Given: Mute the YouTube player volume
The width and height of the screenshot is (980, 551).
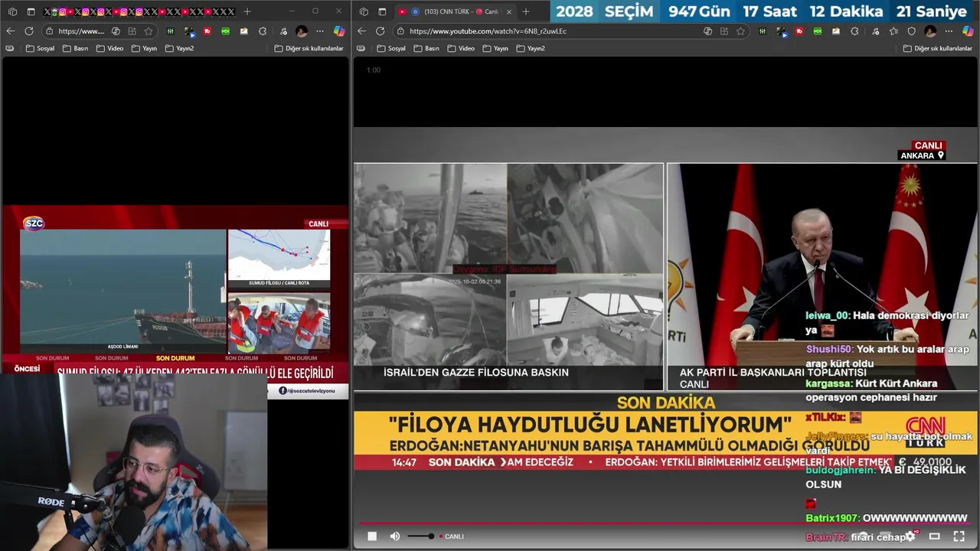Looking at the screenshot, I should 395,536.
